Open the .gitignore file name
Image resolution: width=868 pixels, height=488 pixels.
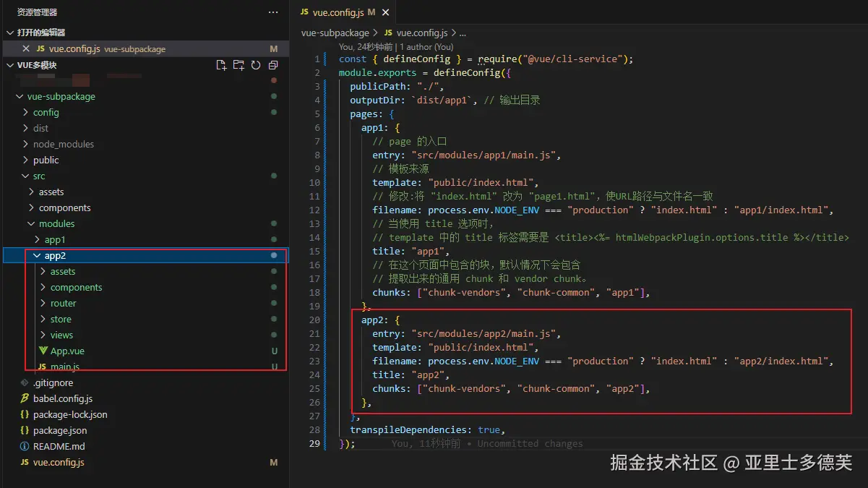coord(53,382)
